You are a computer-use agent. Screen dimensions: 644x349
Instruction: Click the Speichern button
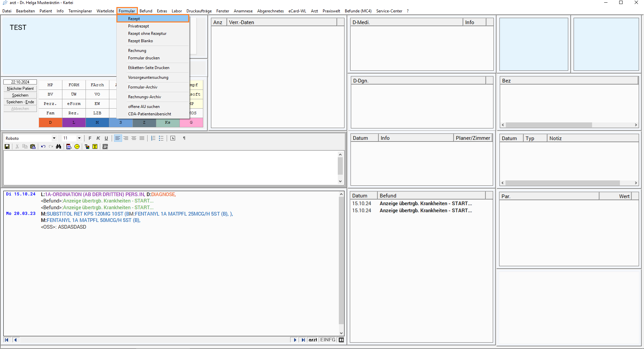point(20,95)
